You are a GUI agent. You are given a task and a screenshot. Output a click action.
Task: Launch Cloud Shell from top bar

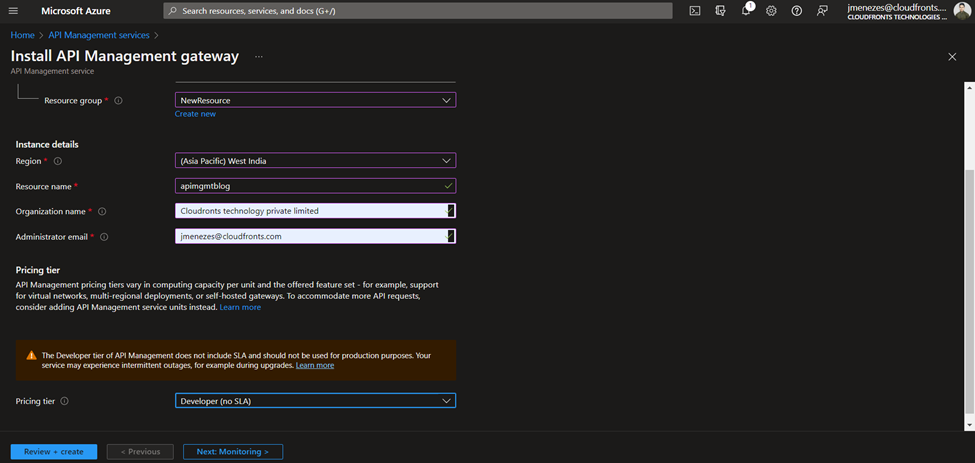point(695,11)
